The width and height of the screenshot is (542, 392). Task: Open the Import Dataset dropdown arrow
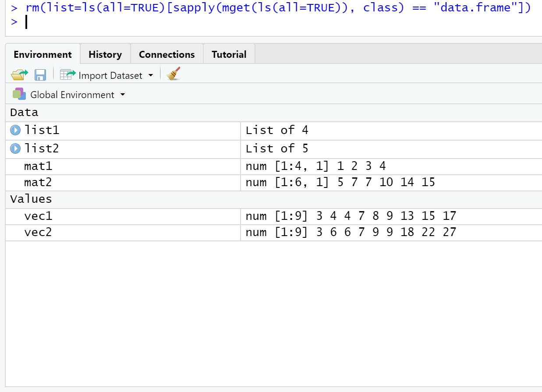coord(151,75)
